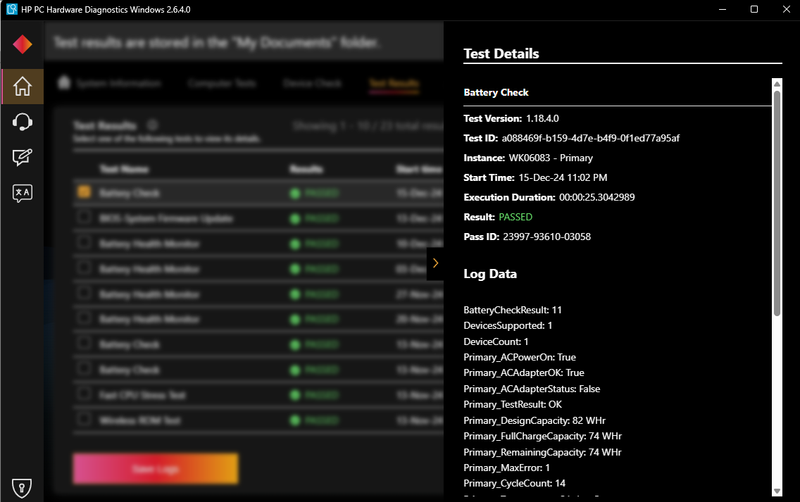
Task: Click the Test Details scrollbar thumb
Action: [x=777, y=203]
